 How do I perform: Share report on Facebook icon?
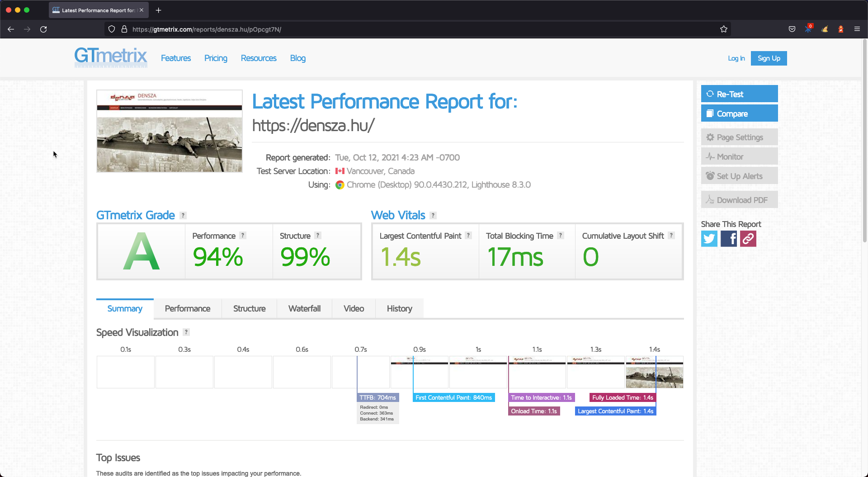coord(728,239)
